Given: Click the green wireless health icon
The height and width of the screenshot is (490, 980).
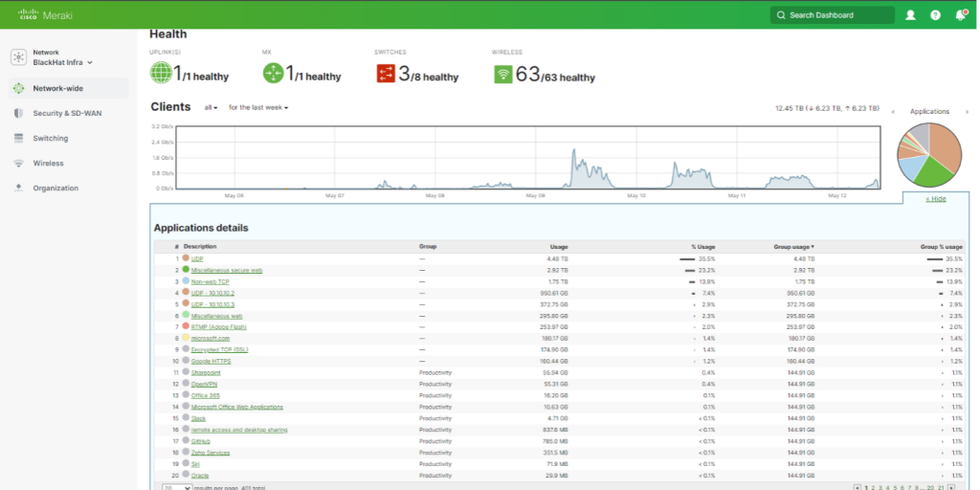Looking at the screenshot, I should point(502,74).
